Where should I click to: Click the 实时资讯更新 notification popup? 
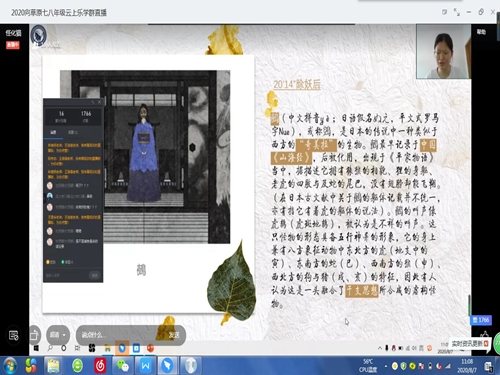click(470, 343)
